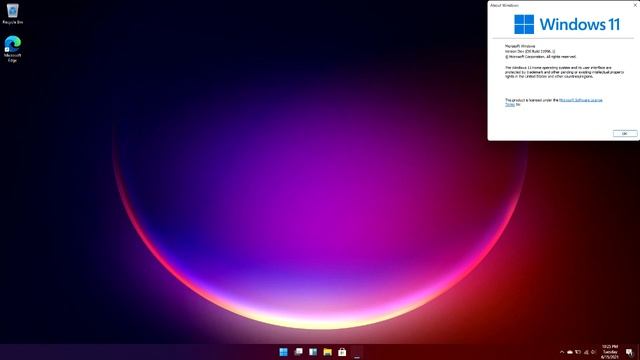
Task: Launch Microsoft Edge from the desktop
Action: pos(12,49)
